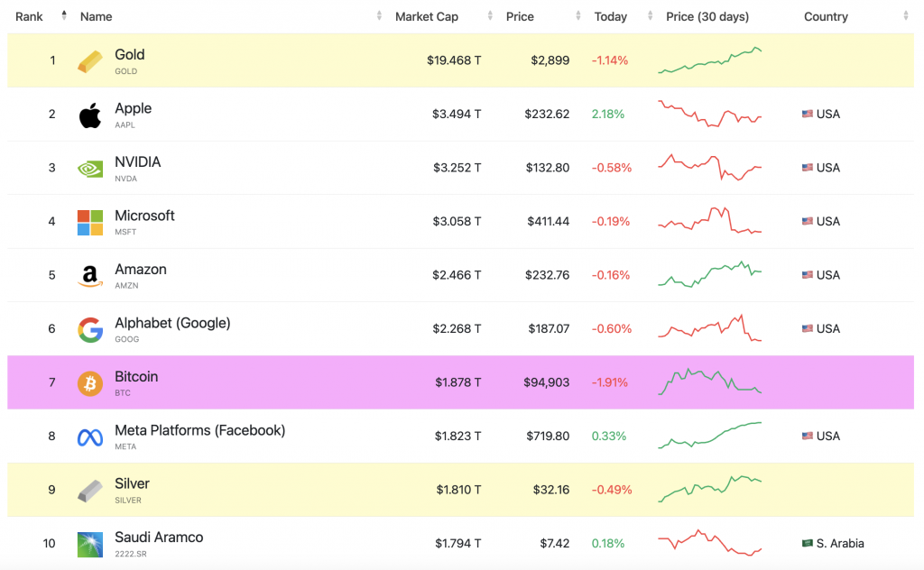
Task: Click the Amazon logo icon
Action: click(x=90, y=276)
